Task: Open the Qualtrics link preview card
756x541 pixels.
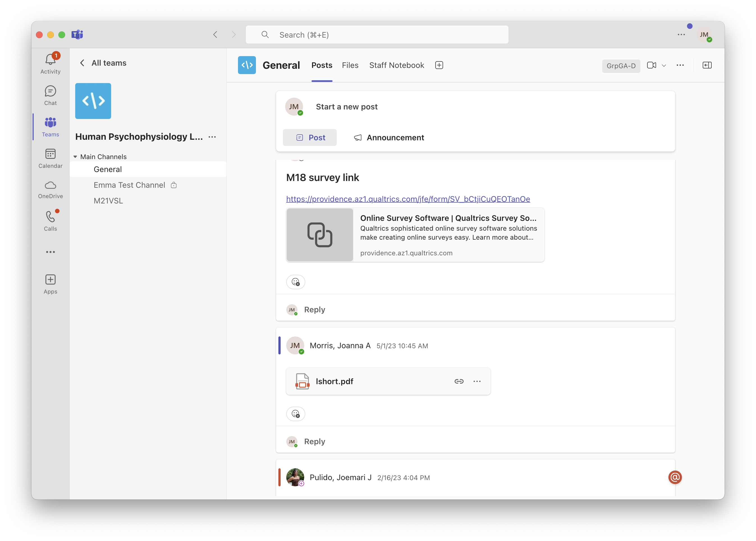Action: pos(415,235)
